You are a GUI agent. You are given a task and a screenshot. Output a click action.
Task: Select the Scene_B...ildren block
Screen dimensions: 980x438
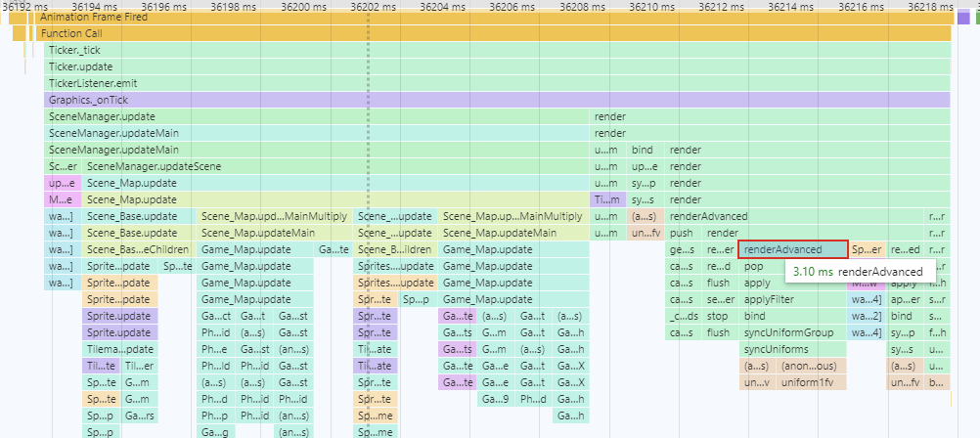(x=395, y=249)
